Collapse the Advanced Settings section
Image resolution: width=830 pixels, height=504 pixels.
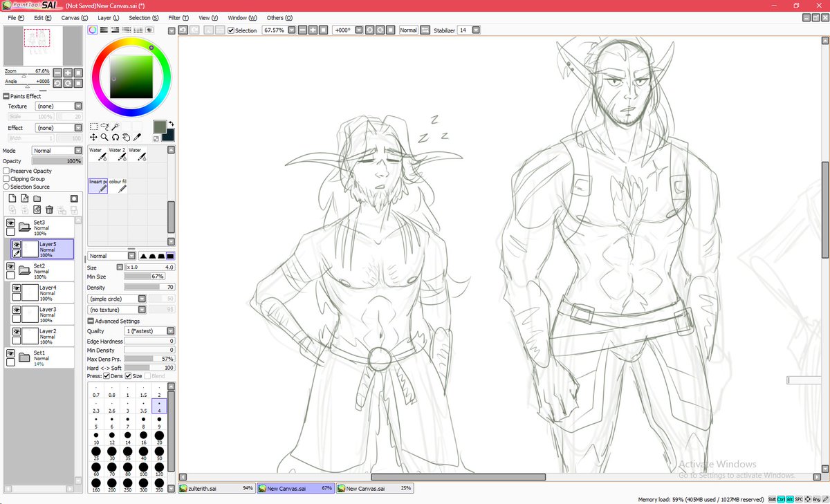click(x=91, y=321)
